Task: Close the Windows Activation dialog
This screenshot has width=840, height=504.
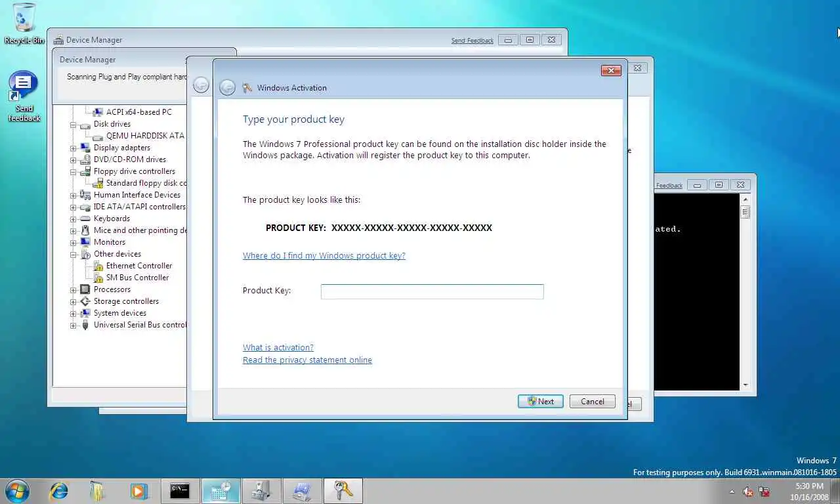Action: [x=610, y=70]
